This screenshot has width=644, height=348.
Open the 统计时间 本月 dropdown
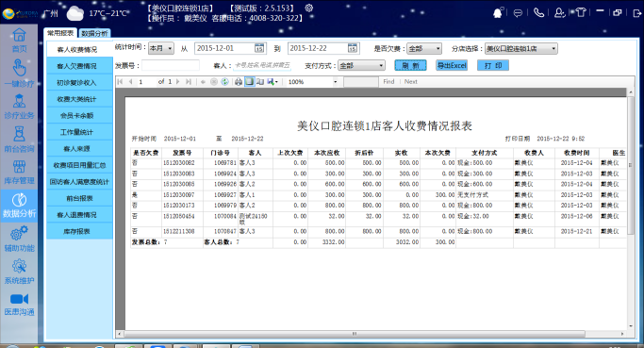point(161,48)
